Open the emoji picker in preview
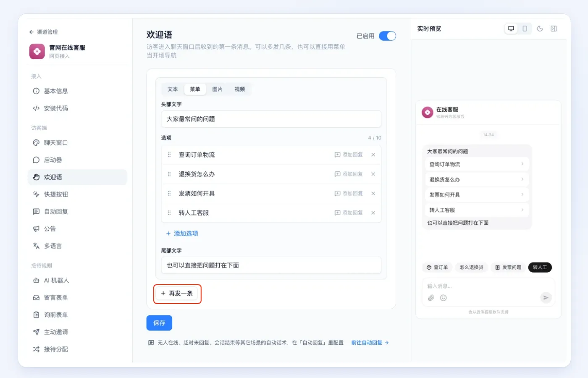Image resolution: width=588 pixels, height=378 pixels. click(x=443, y=298)
